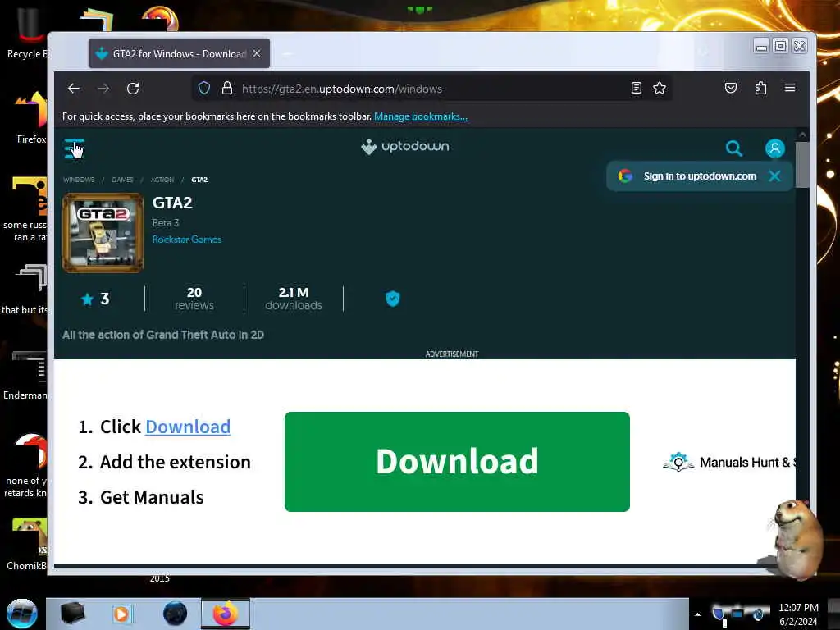Screen dimensions: 840x630
Task: Click the Enderman desktop icon
Action: 27,375
